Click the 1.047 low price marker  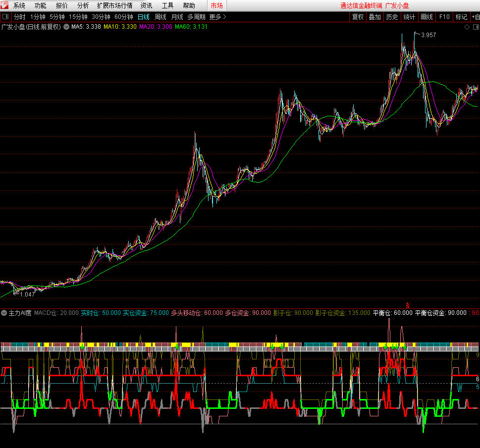click(27, 295)
